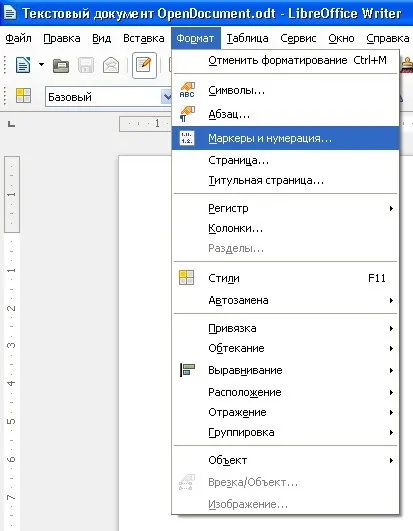Click the email document envelope icon

coord(111,65)
